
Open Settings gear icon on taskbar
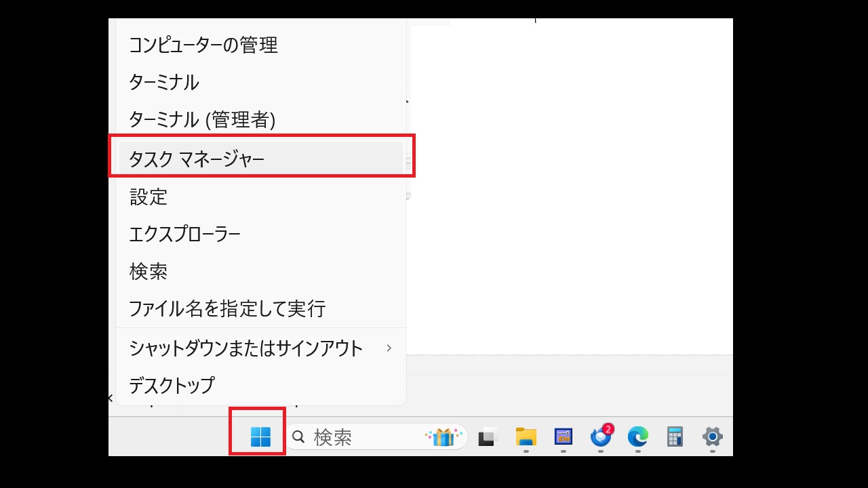712,436
